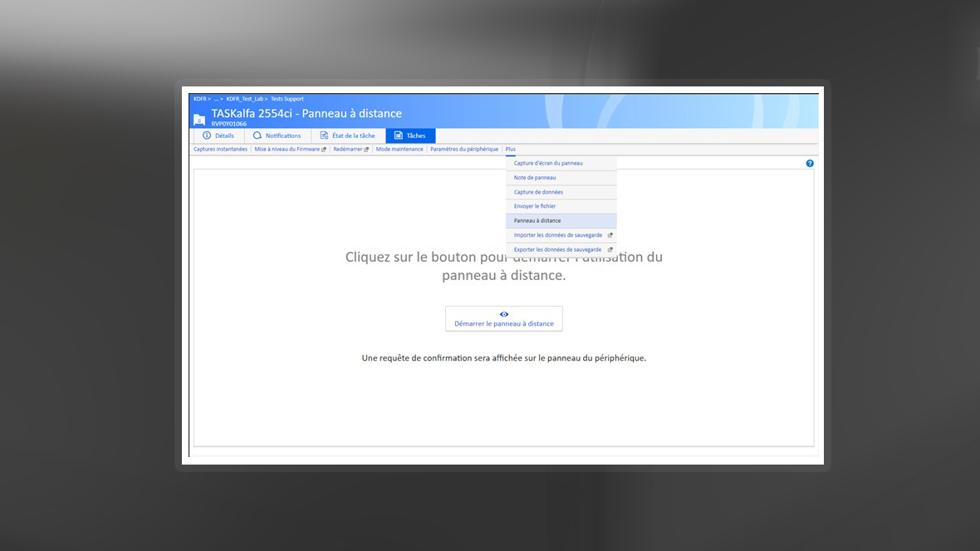This screenshot has height=551, width=980.
Task: Click Mode maintenance link
Action: pos(399,150)
